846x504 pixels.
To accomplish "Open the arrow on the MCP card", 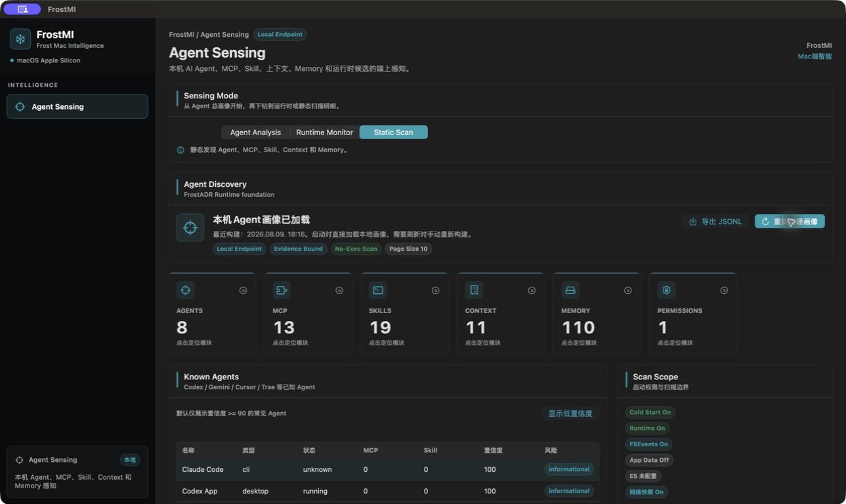I will [339, 290].
